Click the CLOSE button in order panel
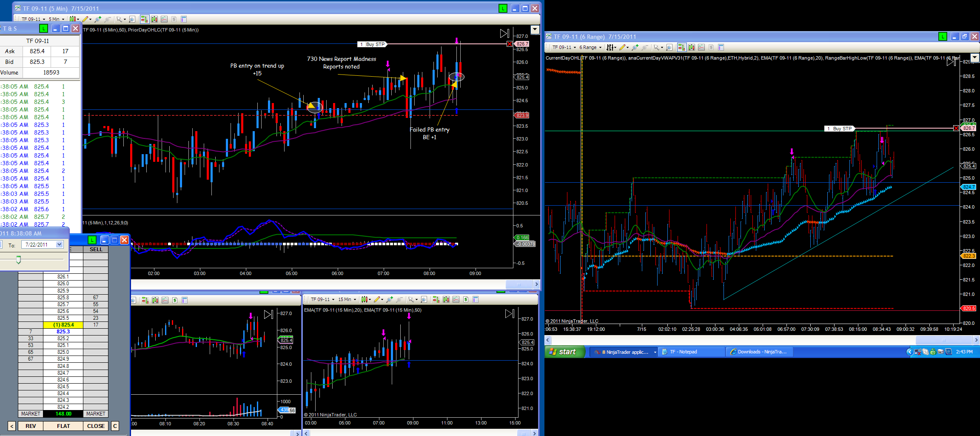Viewport: 980px width, 436px height. (96, 426)
